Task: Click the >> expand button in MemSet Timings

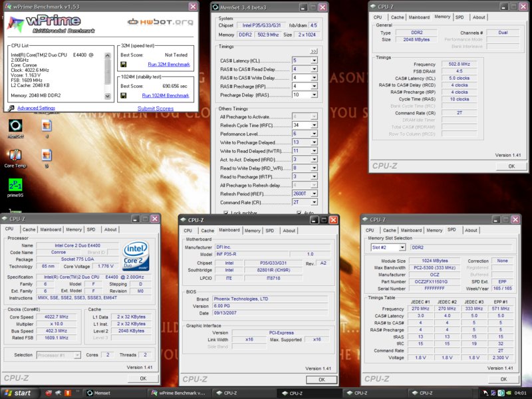Action: pos(314,51)
